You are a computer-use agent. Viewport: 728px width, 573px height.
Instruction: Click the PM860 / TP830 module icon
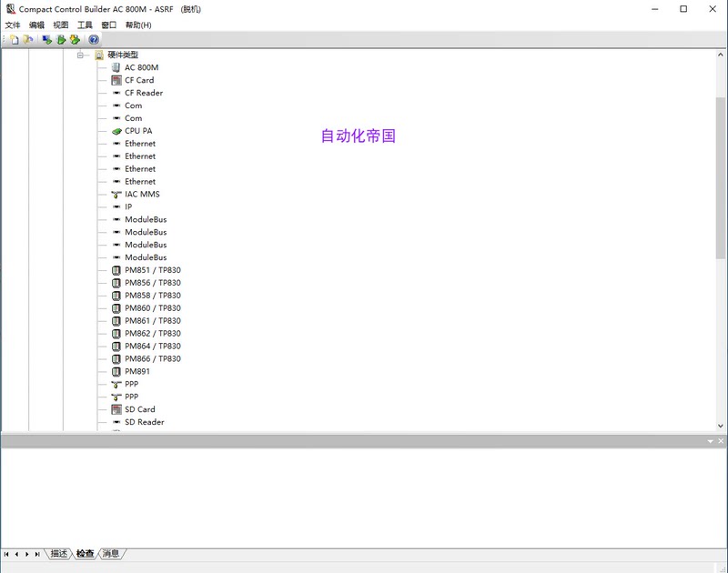pyautogui.click(x=116, y=308)
